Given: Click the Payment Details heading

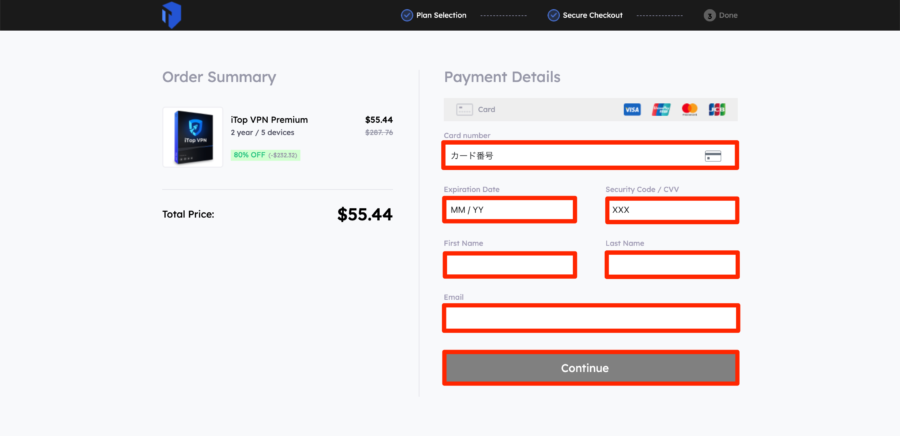Looking at the screenshot, I should [x=502, y=77].
